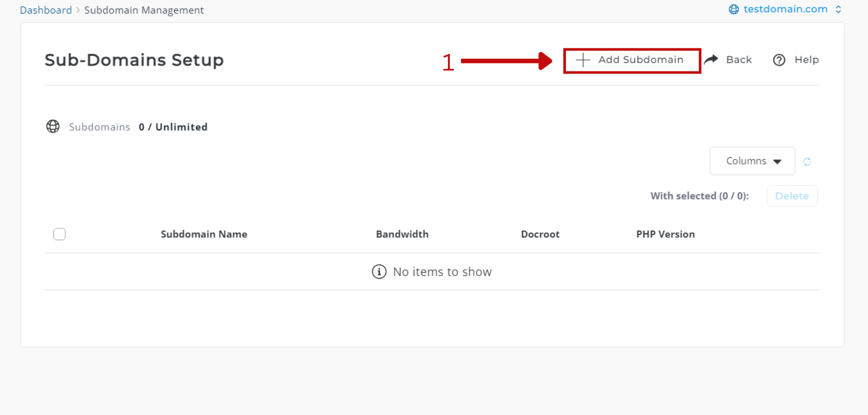Click the plus icon for Add Subdomain
Image resolution: width=868 pixels, height=415 pixels.
point(583,60)
